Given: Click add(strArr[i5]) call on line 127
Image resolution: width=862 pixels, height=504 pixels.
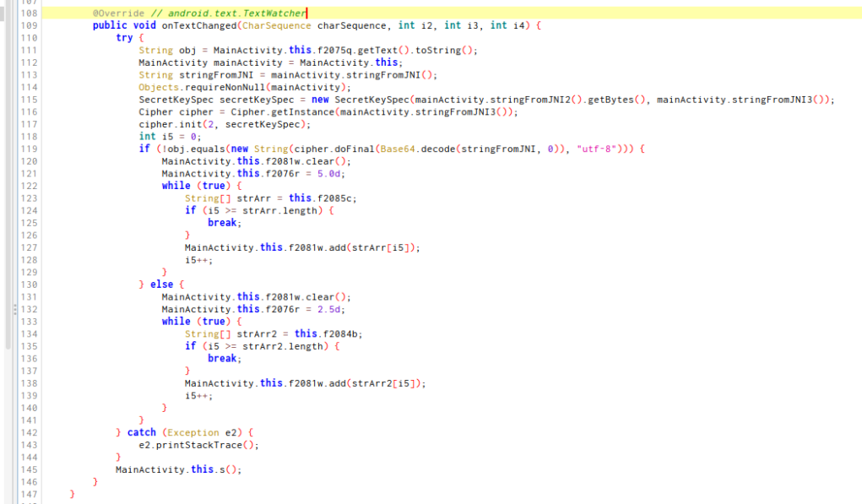Looking at the screenshot, I should click(371, 248).
